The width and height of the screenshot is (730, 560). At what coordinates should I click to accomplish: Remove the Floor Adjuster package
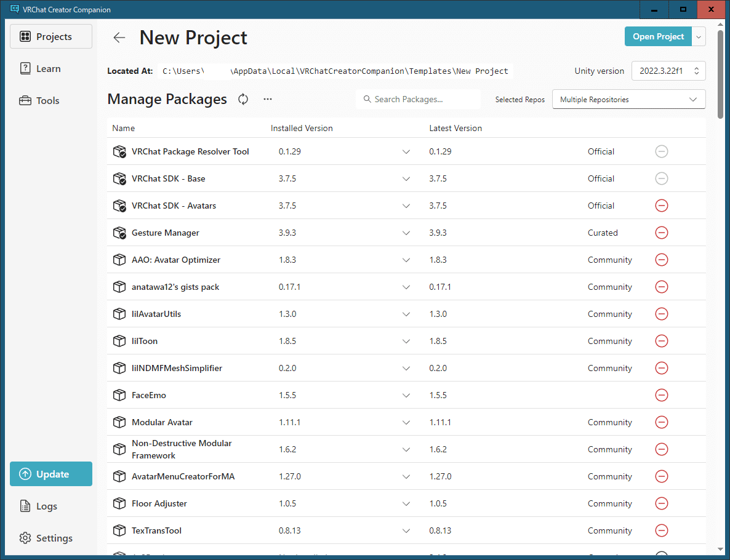[x=662, y=503]
